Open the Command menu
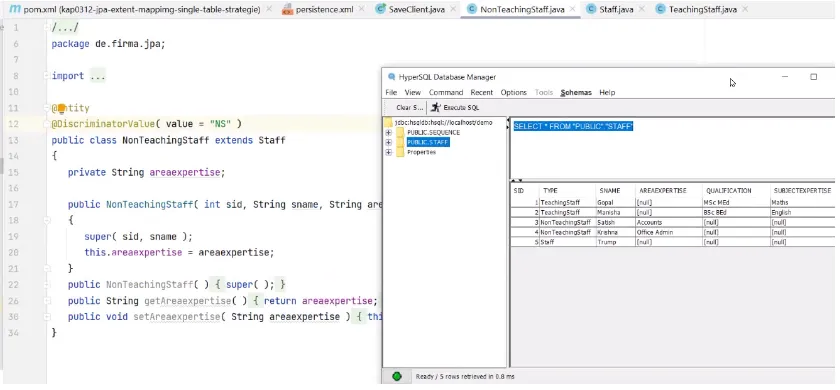This screenshot has width=840, height=390. click(446, 92)
